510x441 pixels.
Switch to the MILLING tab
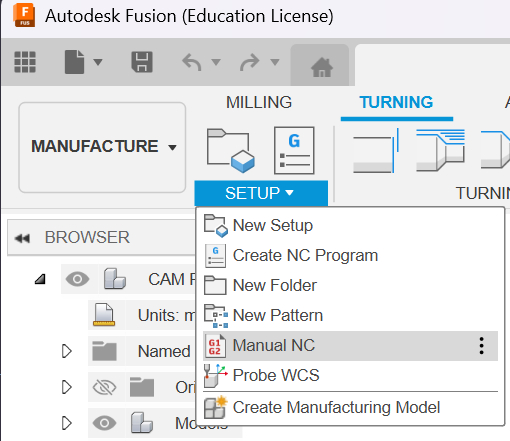[259, 102]
